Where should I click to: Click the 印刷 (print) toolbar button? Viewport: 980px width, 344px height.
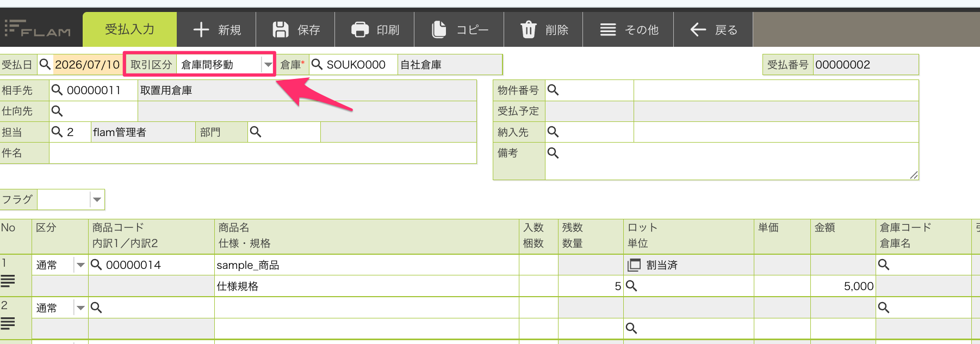pyautogui.click(x=375, y=29)
